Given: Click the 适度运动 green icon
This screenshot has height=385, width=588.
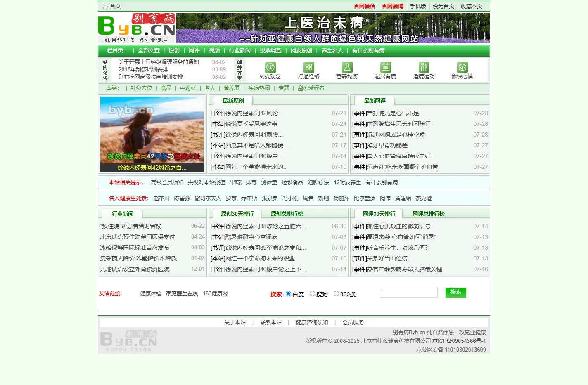Looking at the screenshot, I should (x=424, y=67).
